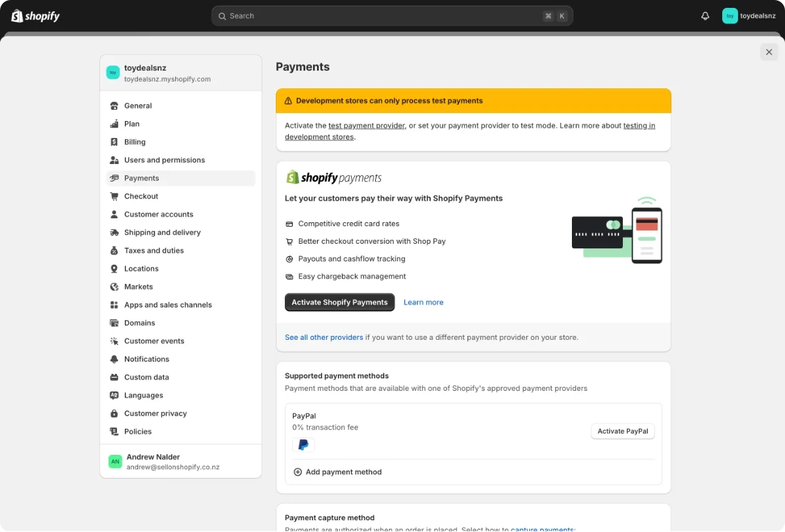785x532 pixels.
Task: Click the Policies icon in sidebar
Action: click(114, 431)
